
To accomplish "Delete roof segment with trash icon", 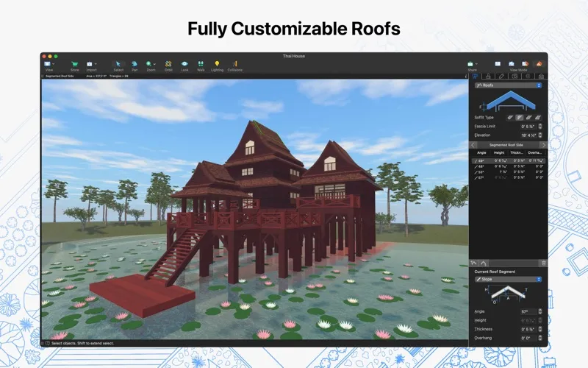I will [543, 263].
